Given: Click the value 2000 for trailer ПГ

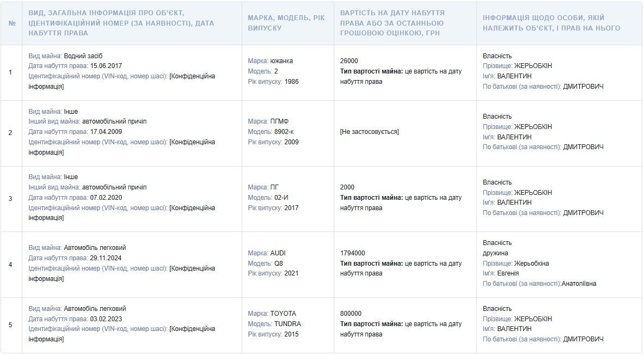Looking at the screenshot, I should (x=347, y=187).
